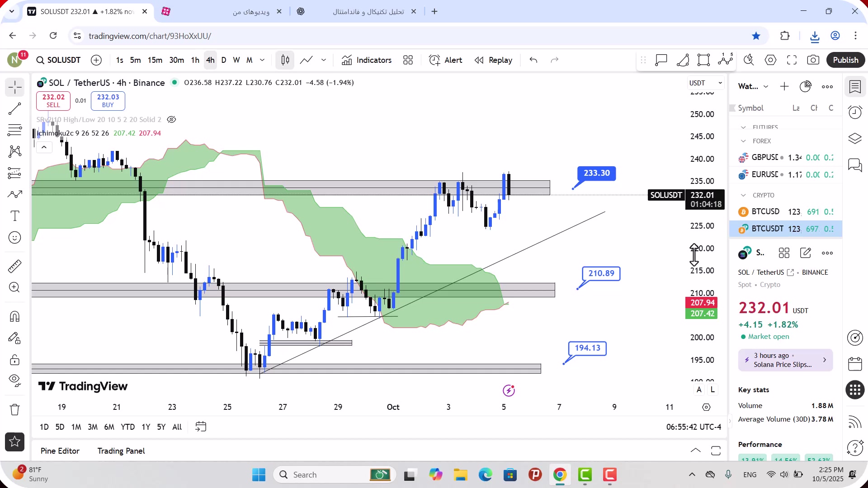Select the ruler measure tool
Viewport: 868px width, 488px height.
14,266
